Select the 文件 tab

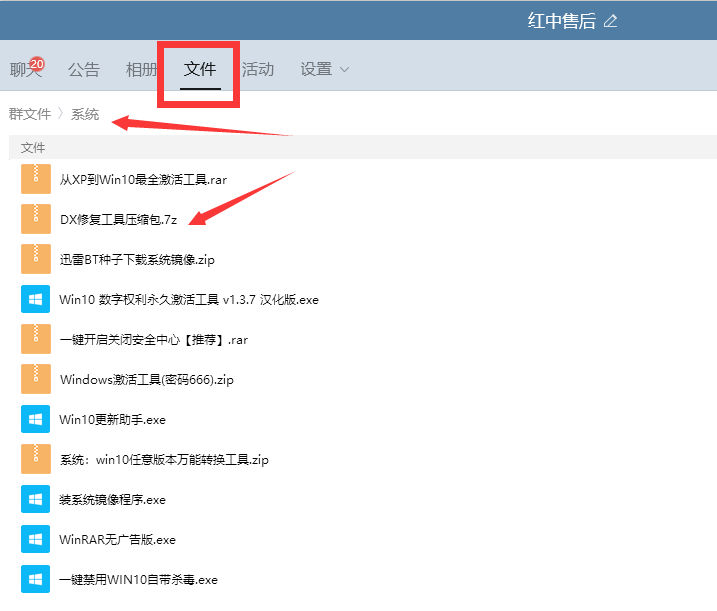(200, 70)
